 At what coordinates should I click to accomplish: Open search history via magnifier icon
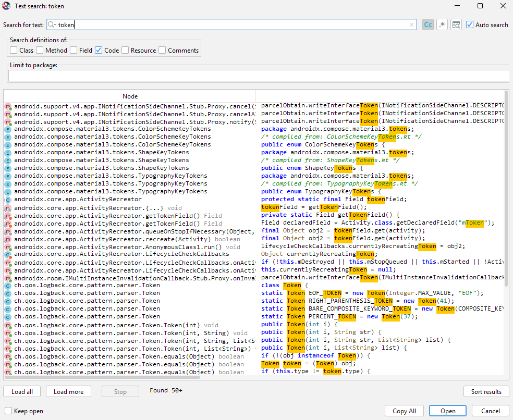coord(52,24)
